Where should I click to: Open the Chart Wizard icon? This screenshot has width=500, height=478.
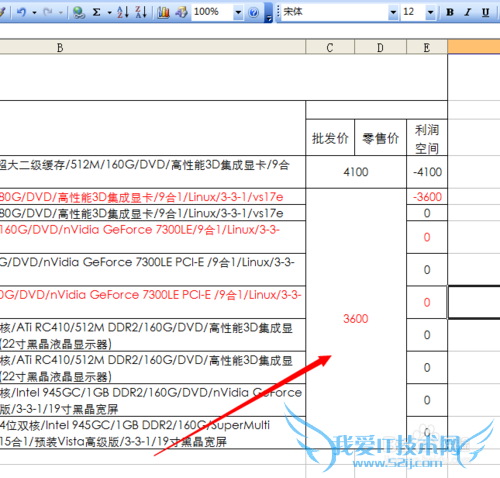tap(163, 13)
